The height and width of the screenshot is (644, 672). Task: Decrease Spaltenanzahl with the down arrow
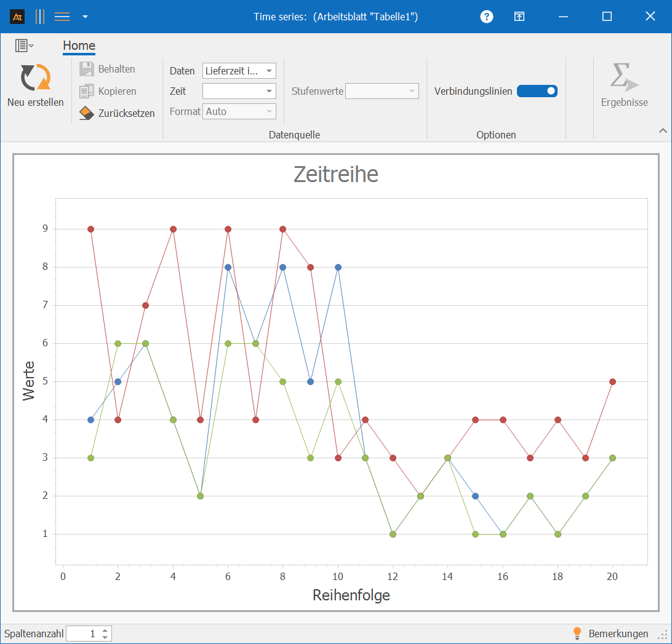click(x=105, y=637)
